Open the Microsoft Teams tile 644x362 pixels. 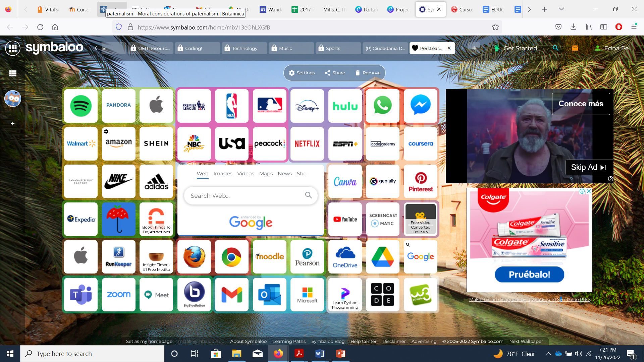point(81,295)
